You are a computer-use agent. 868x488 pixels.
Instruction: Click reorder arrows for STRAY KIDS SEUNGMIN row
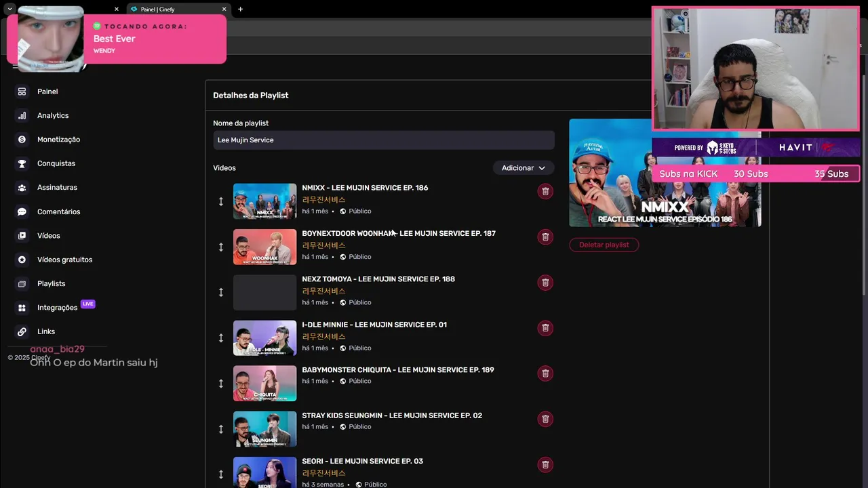pos(220,429)
